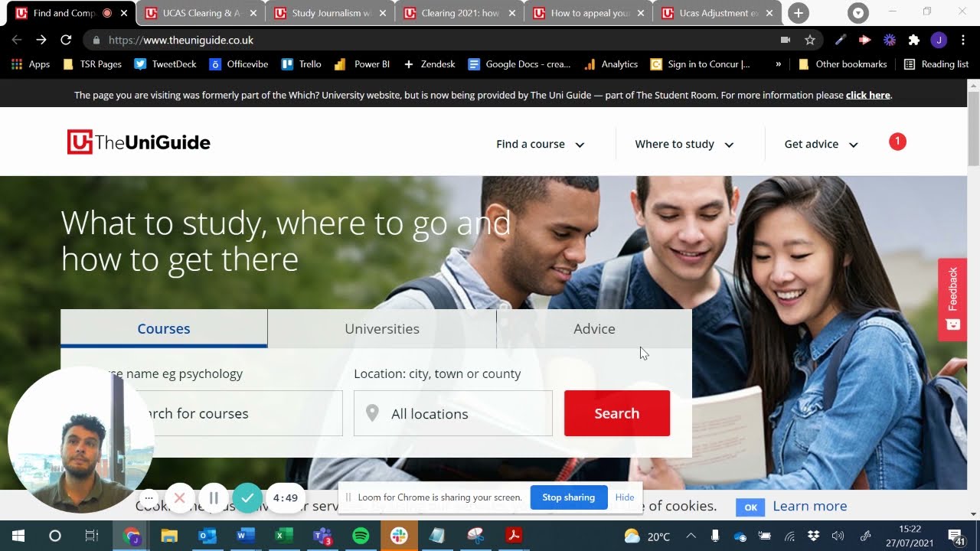Expand Get advice menu

click(x=822, y=144)
